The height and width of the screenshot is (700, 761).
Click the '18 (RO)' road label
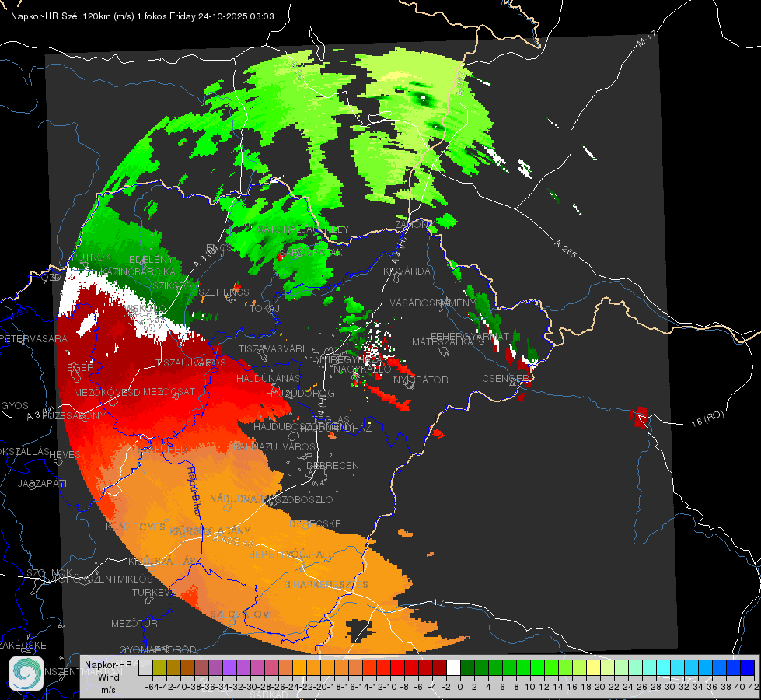pyautogui.click(x=707, y=418)
